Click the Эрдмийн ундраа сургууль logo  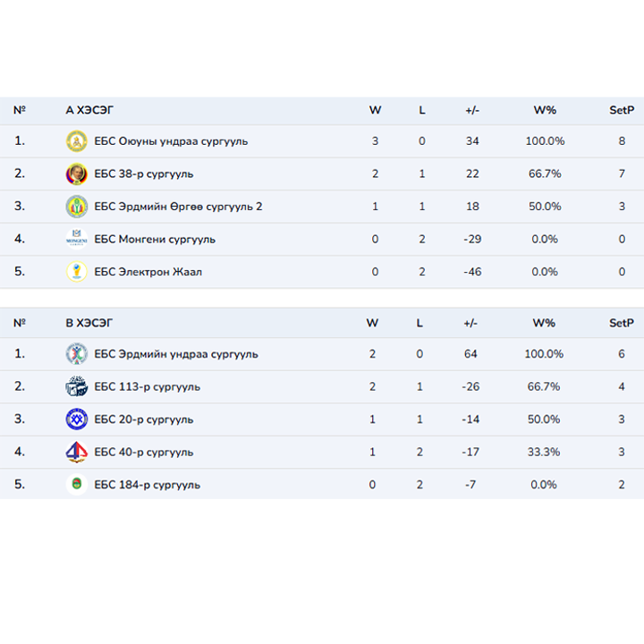pyautogui.click(x=77, y=354)
